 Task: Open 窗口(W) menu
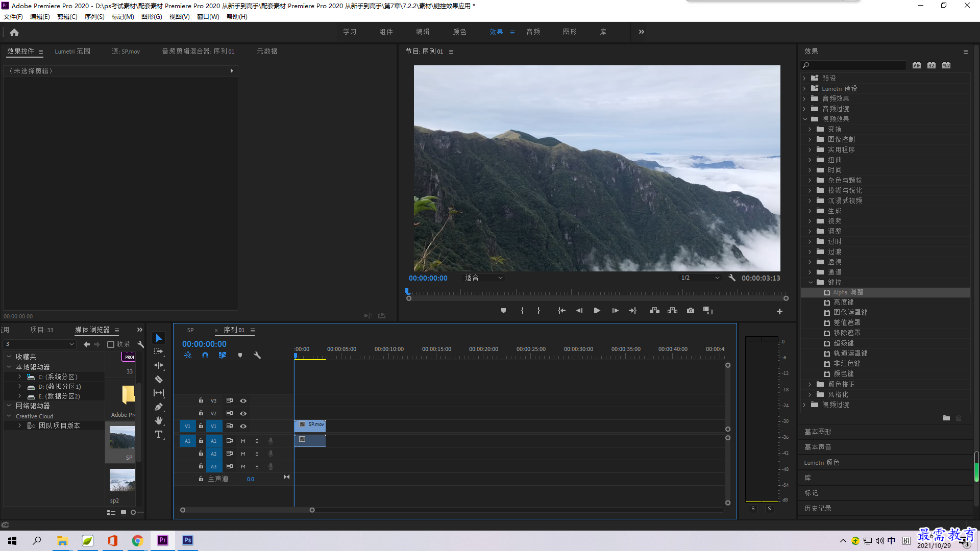click(208, 17)
